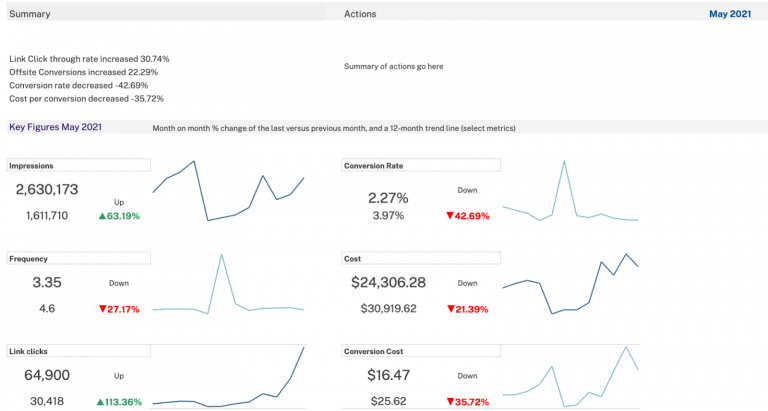The image size is (768, 411).
Task: Click the 'Summary of actions go here' text
Action: click(393, 67)
